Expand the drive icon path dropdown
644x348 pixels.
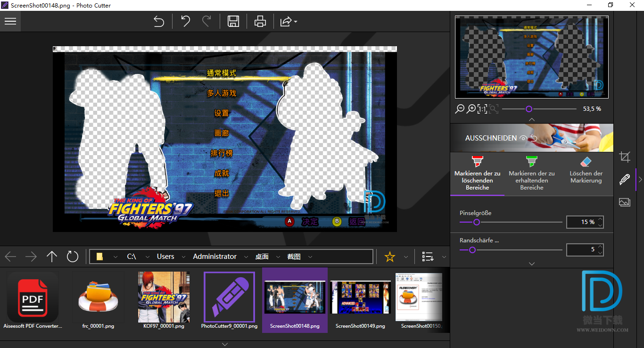pyautogui.click(x=116, y=257)
